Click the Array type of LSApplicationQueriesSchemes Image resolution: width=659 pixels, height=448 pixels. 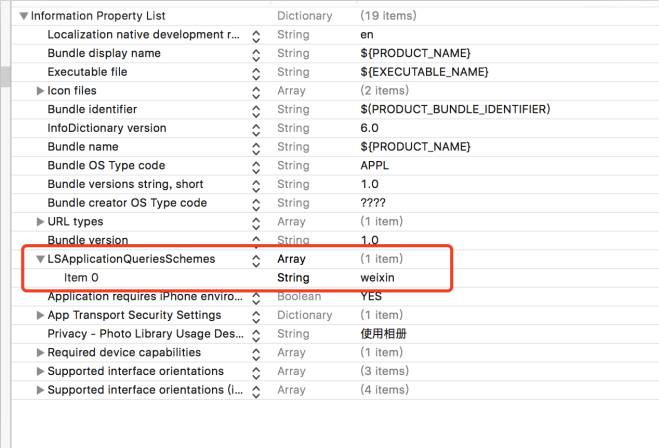[291, 259]
